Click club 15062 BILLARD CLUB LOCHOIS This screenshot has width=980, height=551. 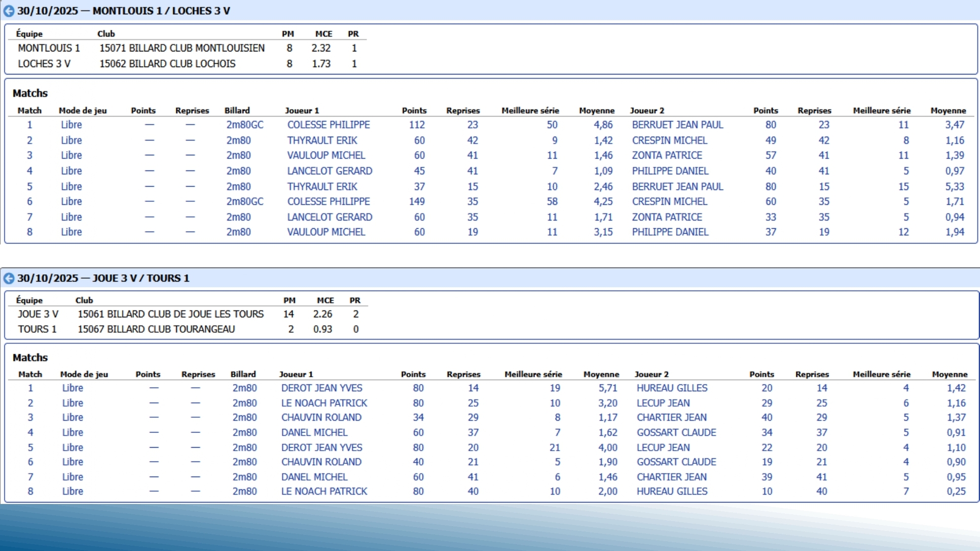tap(167, 64)
